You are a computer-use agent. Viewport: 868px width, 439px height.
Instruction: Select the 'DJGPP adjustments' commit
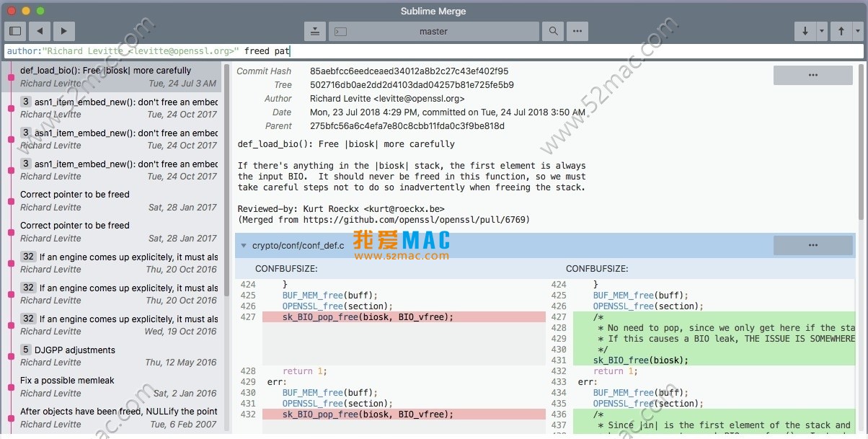click(x=111, y=355)
